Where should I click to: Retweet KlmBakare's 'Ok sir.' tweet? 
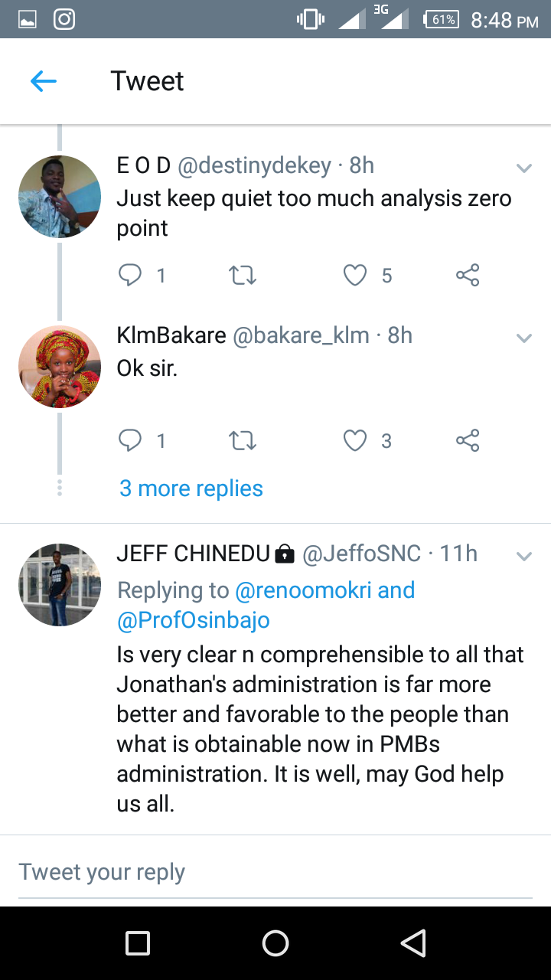(x=243, y=440)
